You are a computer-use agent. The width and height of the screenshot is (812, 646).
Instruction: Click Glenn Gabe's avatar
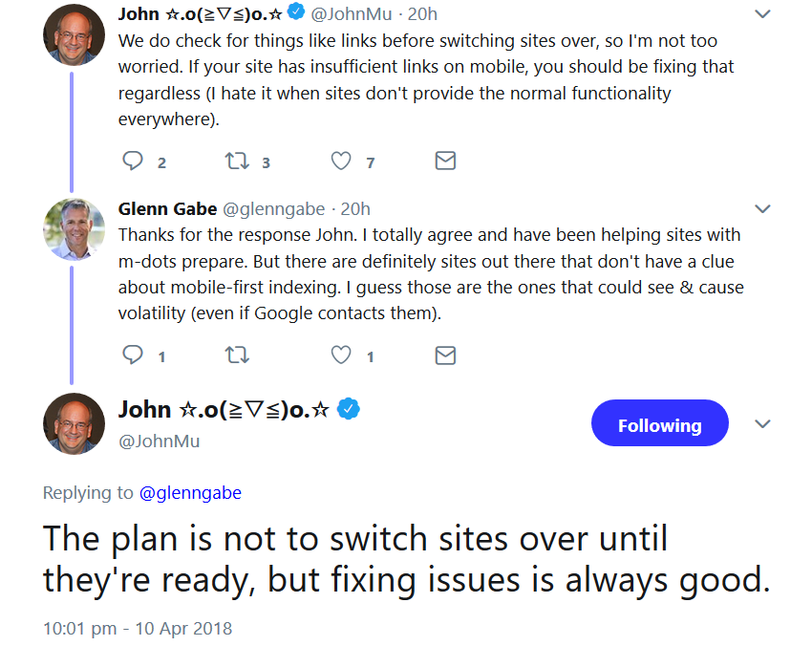[x=74, y=228]
